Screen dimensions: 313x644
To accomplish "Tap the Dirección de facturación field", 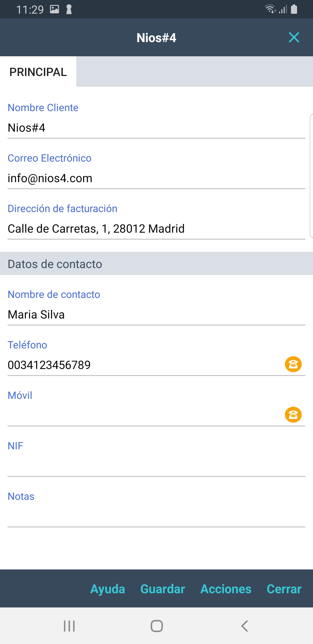I will (x=156, y=229).
